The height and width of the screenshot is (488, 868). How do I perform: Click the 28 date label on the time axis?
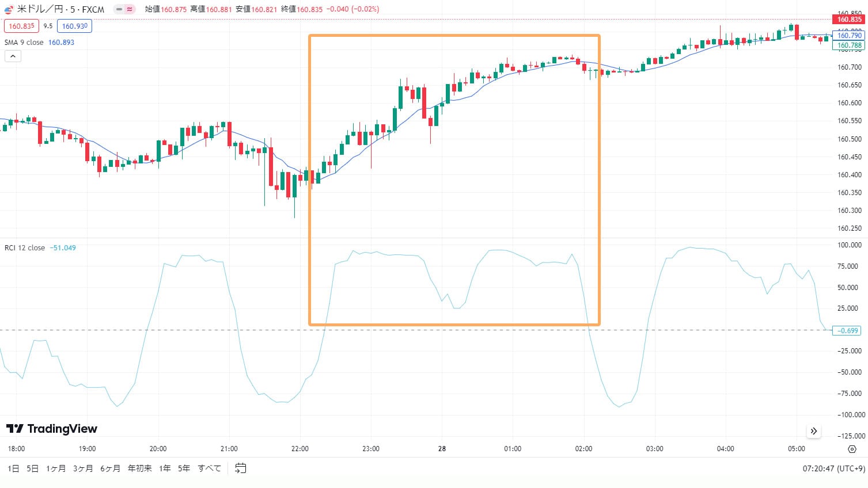442,449
